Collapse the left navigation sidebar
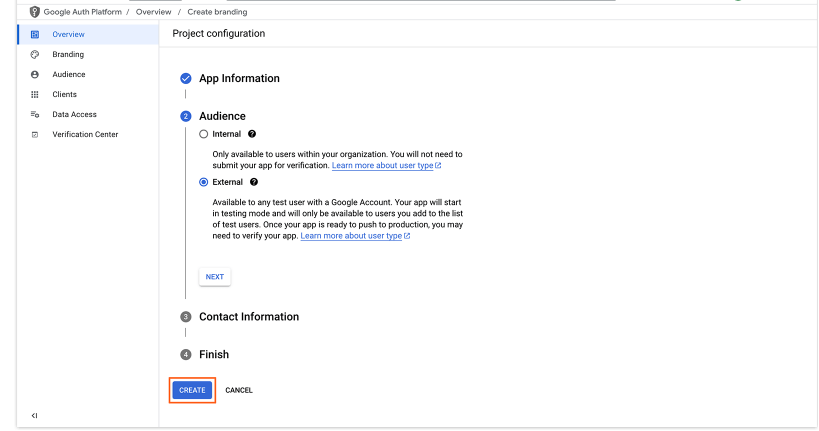The height and width of the screenshot is (431, 819). click(x=34, y=416)
